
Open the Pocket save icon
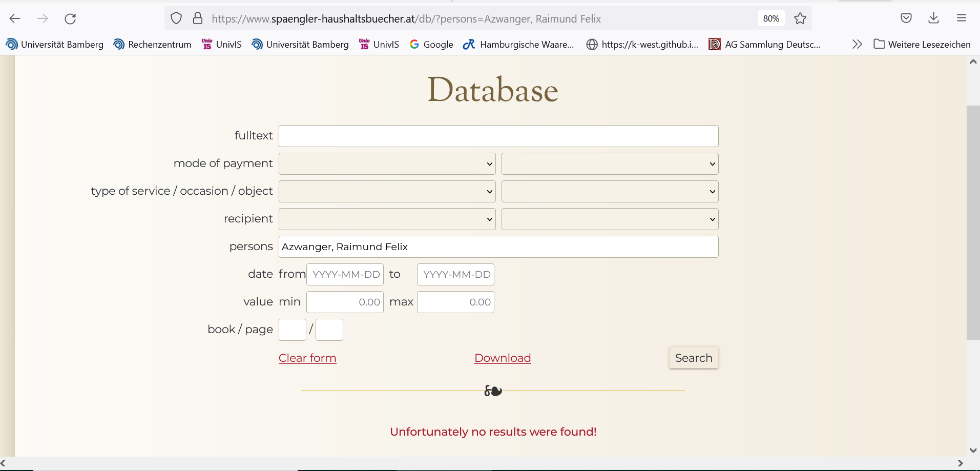coord(906,18)
